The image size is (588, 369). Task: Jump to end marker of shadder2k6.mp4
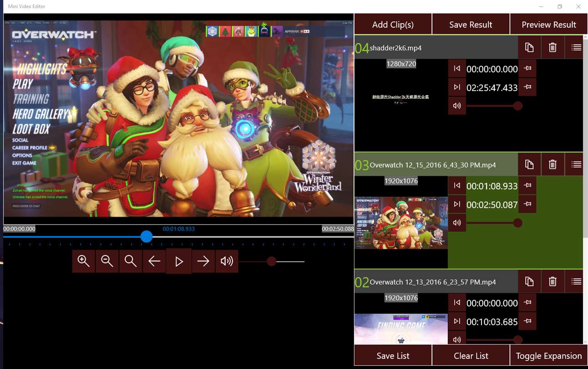(457, 87)
